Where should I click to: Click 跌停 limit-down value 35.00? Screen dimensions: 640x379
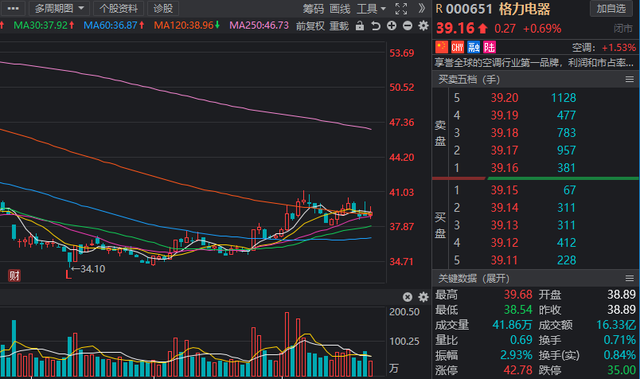pyautogui.click(x=622, y=370)
